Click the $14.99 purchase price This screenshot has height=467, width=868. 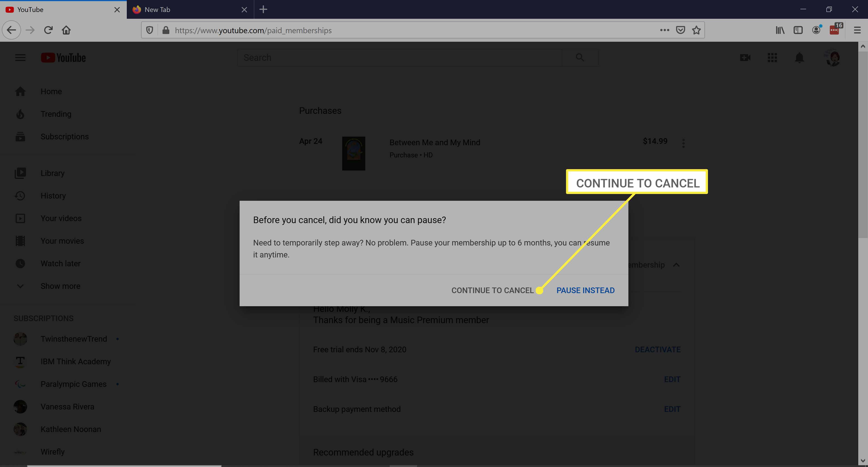point(655,141)
